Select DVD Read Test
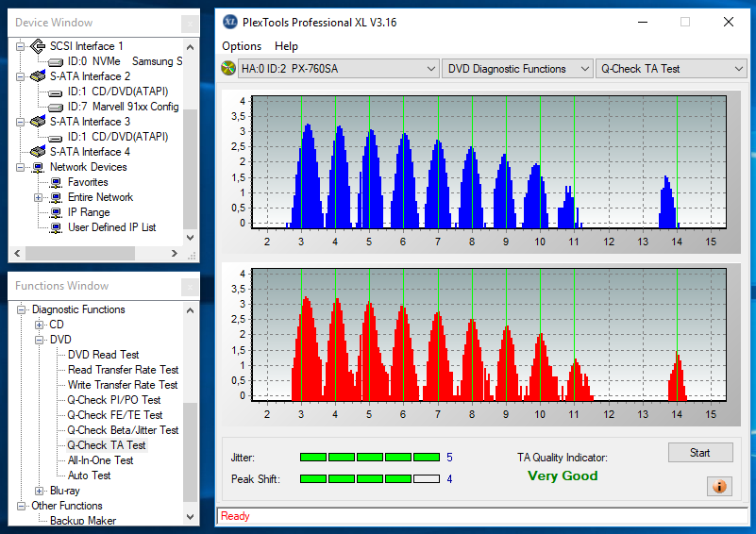756x534 pixels. [103, 355]
